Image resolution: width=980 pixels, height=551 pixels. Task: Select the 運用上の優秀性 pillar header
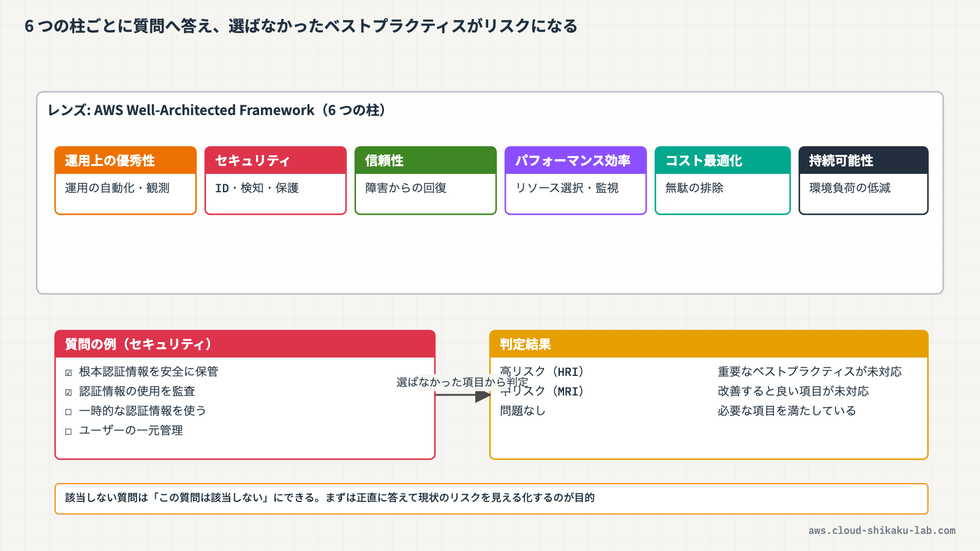(x=126, y=160)
